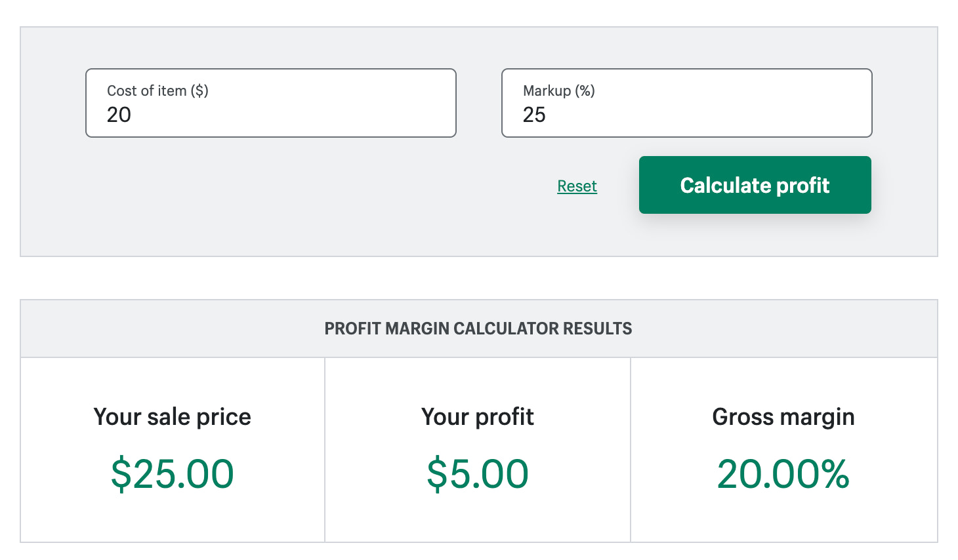Screen dimensions: 958x560
Task: Click the value 20 in Cost of item
Action: click(120, 115)
